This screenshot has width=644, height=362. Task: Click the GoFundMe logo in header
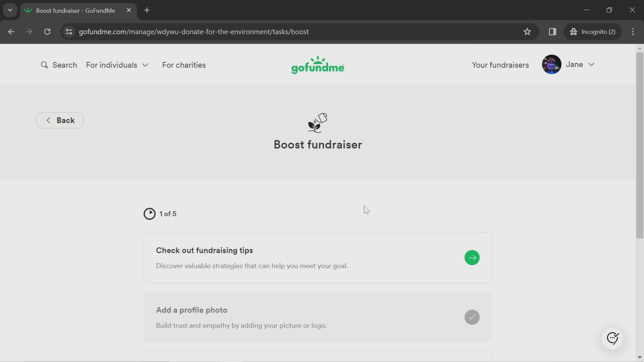click(318, 65)
